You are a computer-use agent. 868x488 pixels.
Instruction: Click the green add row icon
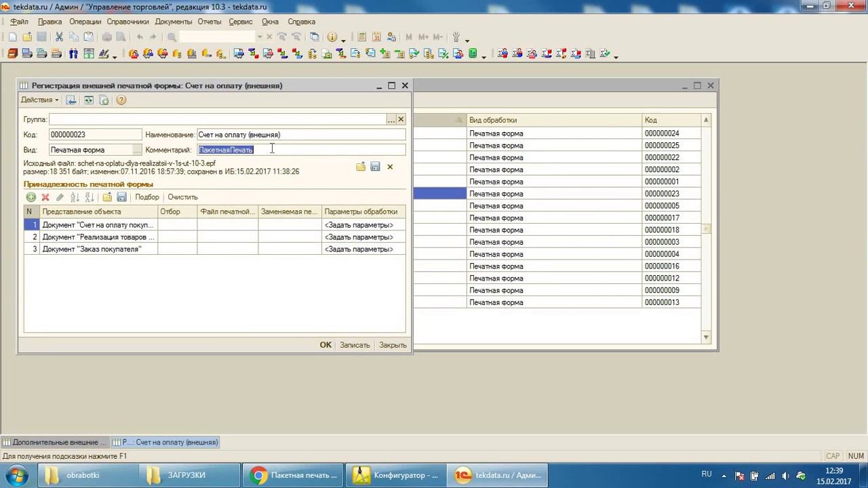[31, 197]
